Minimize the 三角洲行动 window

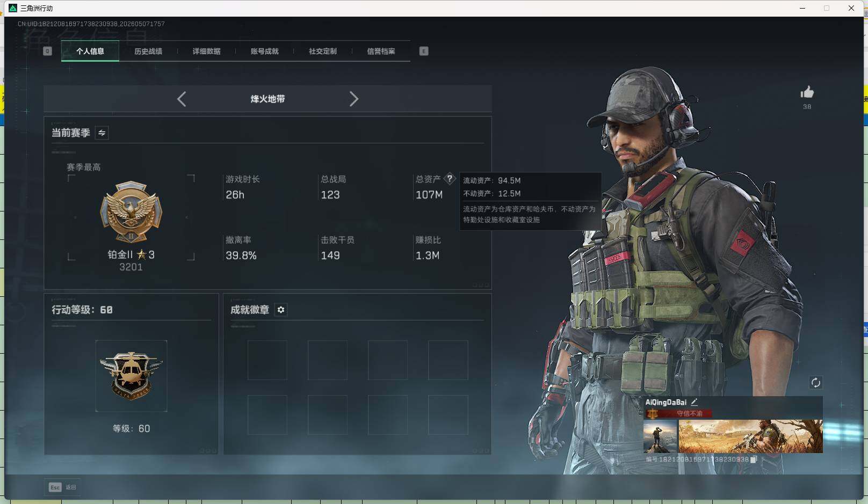802,8
